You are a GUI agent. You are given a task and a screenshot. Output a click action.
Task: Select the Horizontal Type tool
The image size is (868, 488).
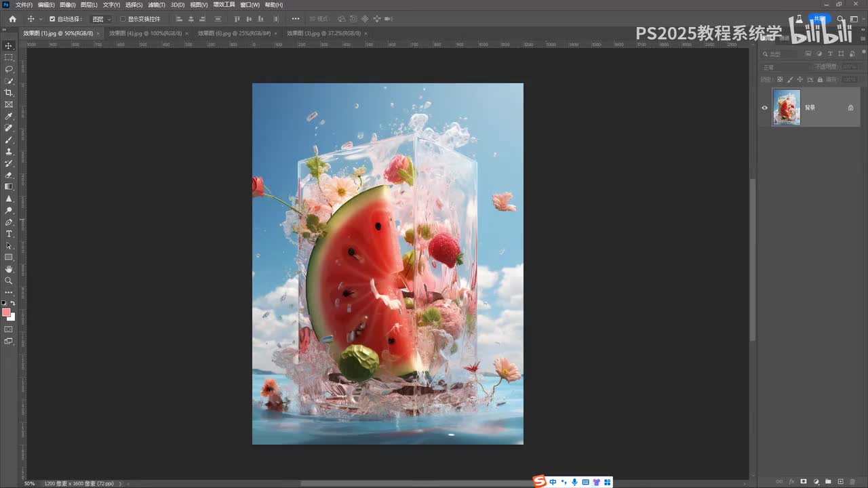9,234
